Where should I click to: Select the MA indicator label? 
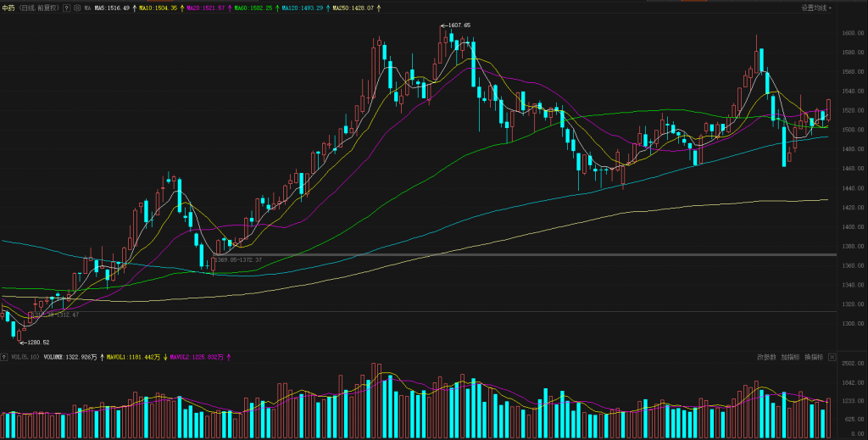pyautogui.click(x=87, y=8)
